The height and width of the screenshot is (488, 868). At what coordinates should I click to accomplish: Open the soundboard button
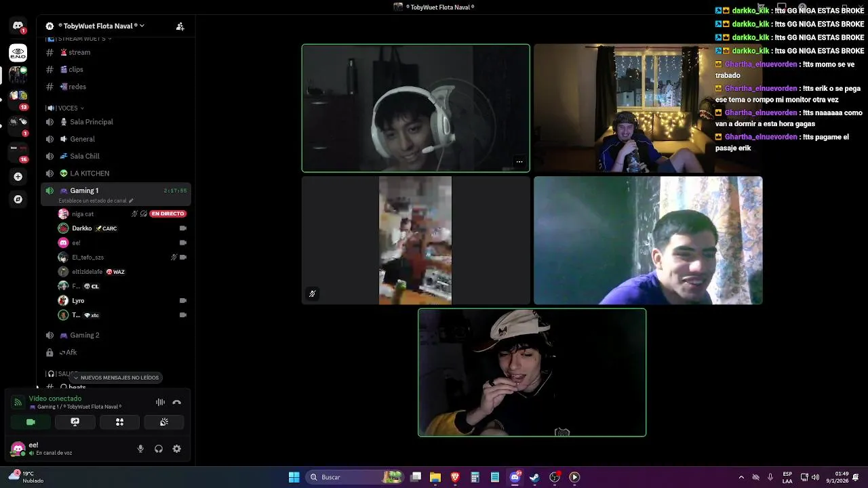(164, 422)
